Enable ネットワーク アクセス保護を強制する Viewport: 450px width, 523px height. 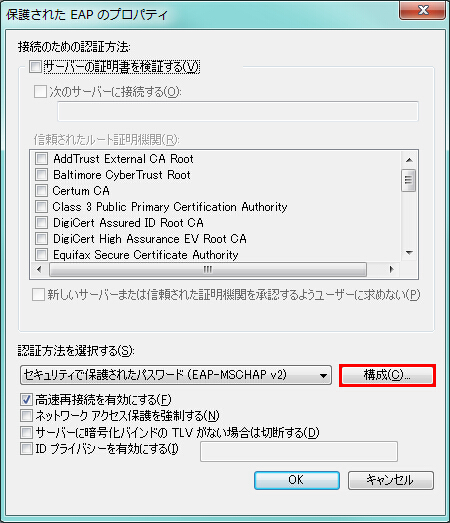coord(26,416)
